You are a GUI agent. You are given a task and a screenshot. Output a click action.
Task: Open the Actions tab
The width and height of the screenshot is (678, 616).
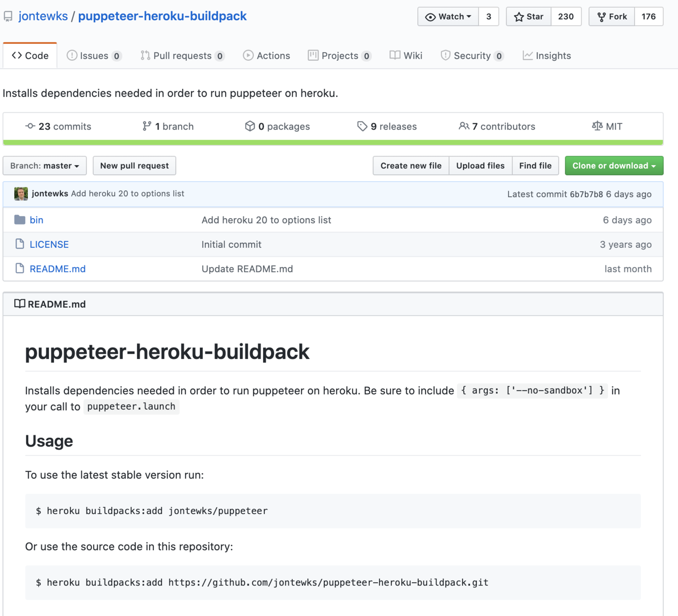pyautogui.click(x=267, y=56)
